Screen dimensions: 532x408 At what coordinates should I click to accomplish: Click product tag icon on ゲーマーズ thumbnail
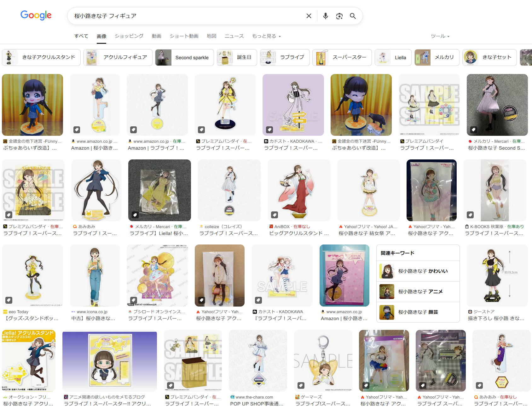tap(301, 385)
